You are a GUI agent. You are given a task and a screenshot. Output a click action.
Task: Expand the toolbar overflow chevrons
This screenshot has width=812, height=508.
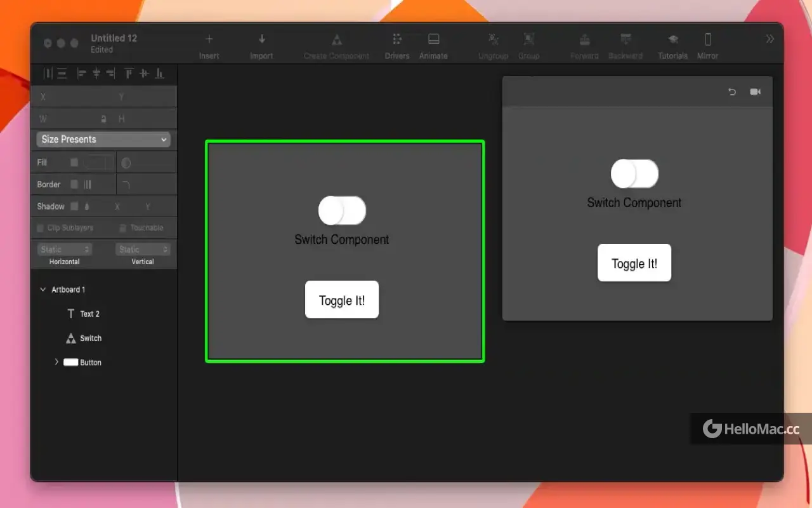770,39
